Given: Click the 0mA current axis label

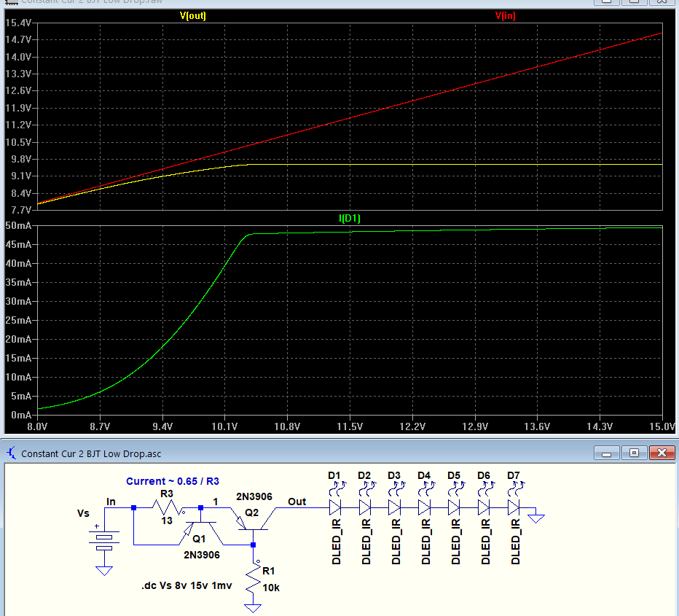Looking at the screenshot, I should pos(21,415).
